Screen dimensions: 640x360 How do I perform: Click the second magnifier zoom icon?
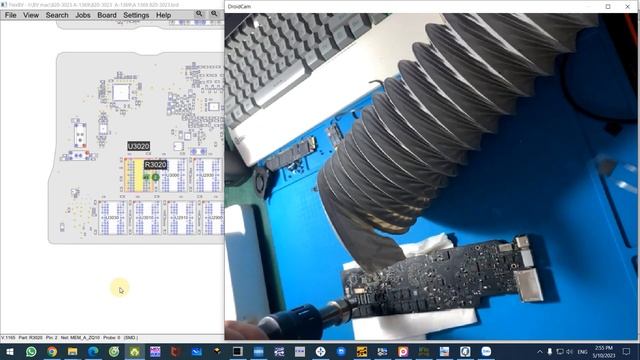pyautogui.click(x=214, y=13)
